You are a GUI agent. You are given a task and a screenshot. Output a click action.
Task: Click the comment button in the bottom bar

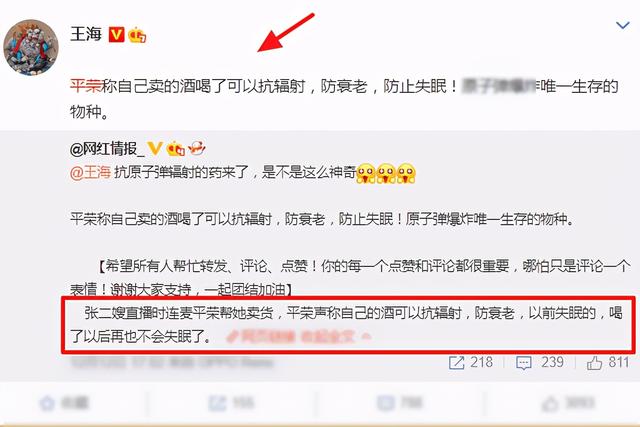(399, 403)
